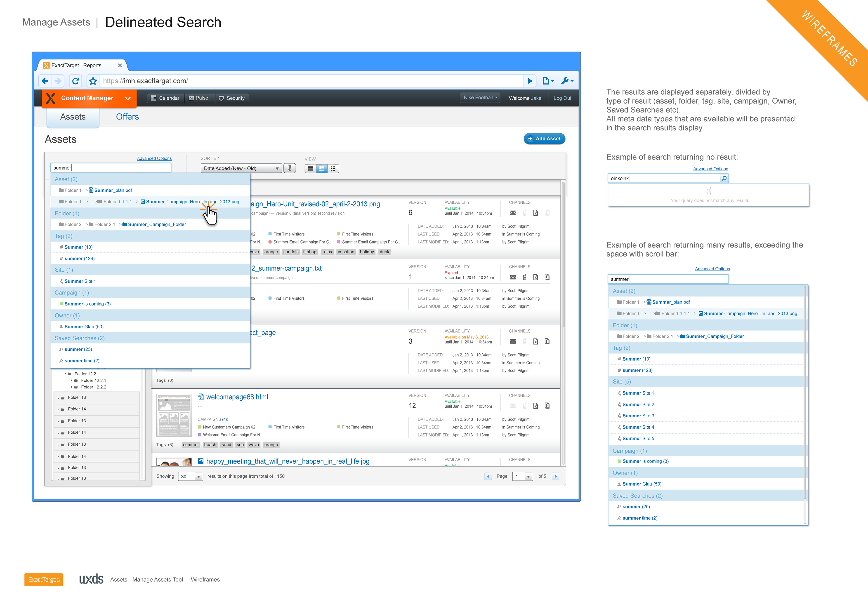
Task: Open the Showing 30 results dropdown
Action: 191,477
